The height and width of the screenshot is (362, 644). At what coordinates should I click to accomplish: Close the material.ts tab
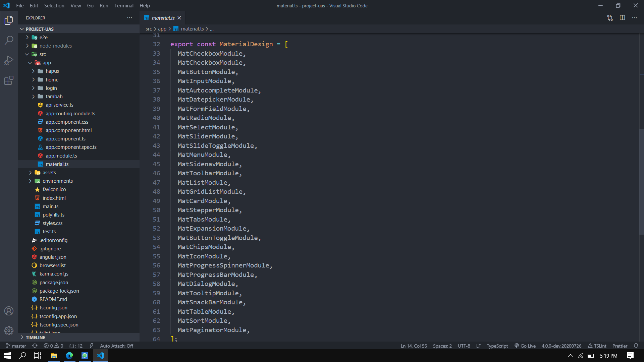179,18
